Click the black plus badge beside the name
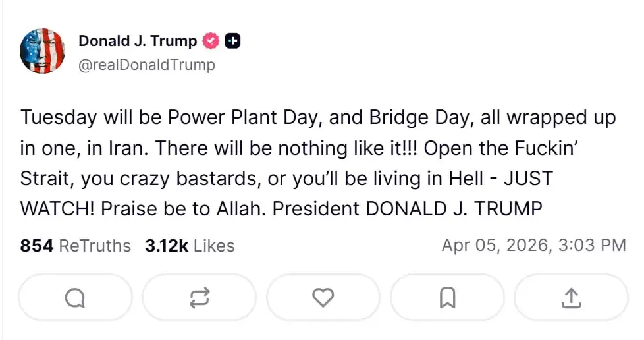The height and width of the screenshot is (340, 644). pos(232,41)
